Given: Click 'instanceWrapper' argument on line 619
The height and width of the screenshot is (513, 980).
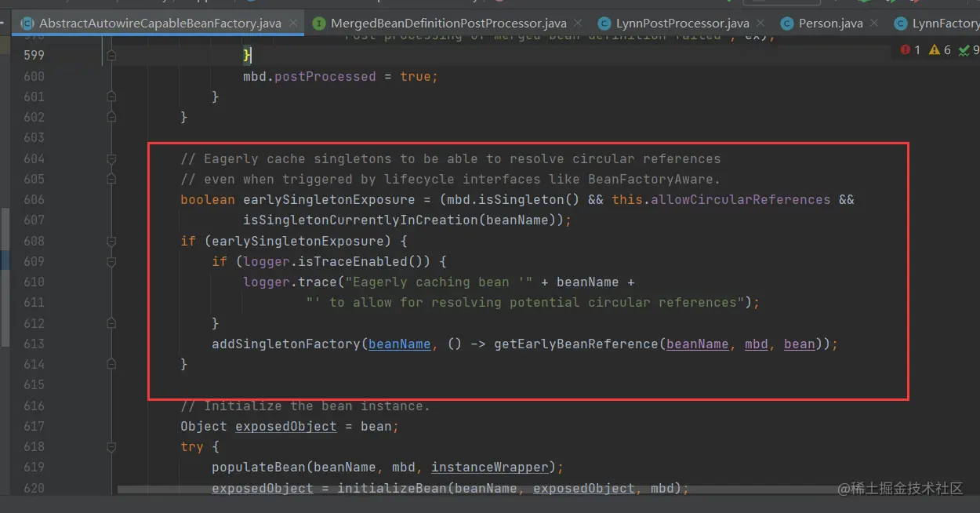Looking at the screenshot, I should 490,467.
